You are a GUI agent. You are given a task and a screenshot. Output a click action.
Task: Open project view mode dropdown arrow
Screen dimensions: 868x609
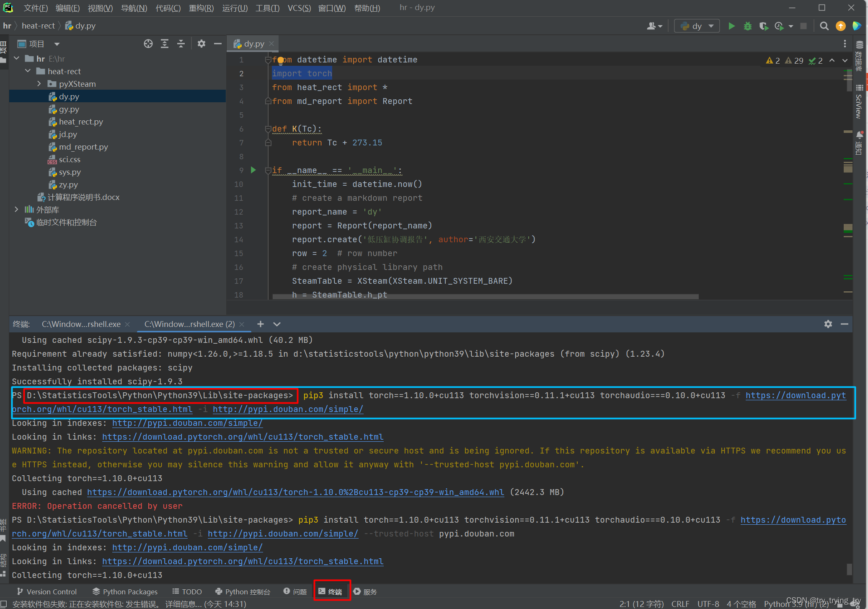[57, 44]
